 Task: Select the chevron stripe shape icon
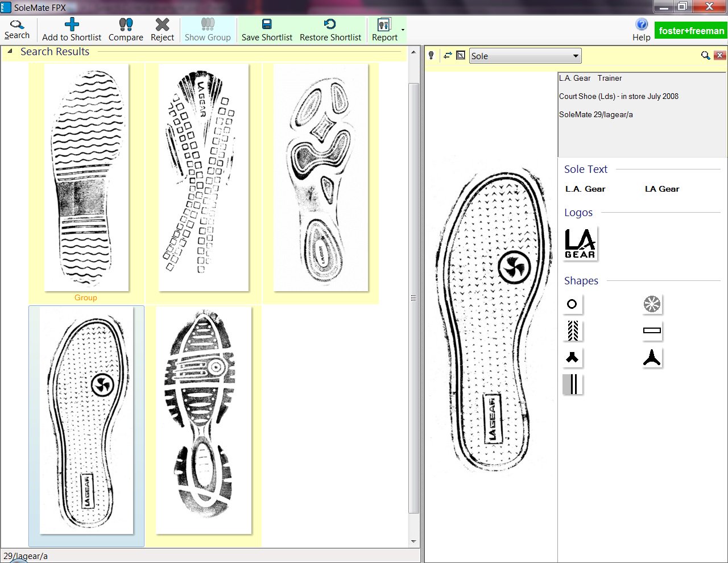tap(573, 330)
